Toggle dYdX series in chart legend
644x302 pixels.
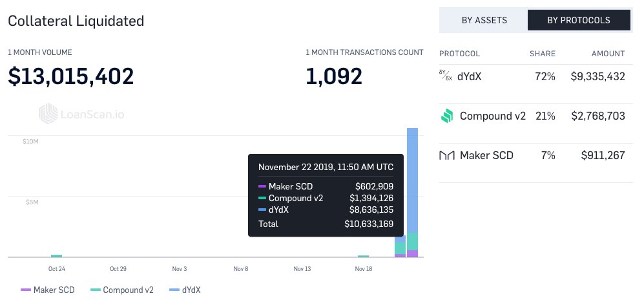185,290
